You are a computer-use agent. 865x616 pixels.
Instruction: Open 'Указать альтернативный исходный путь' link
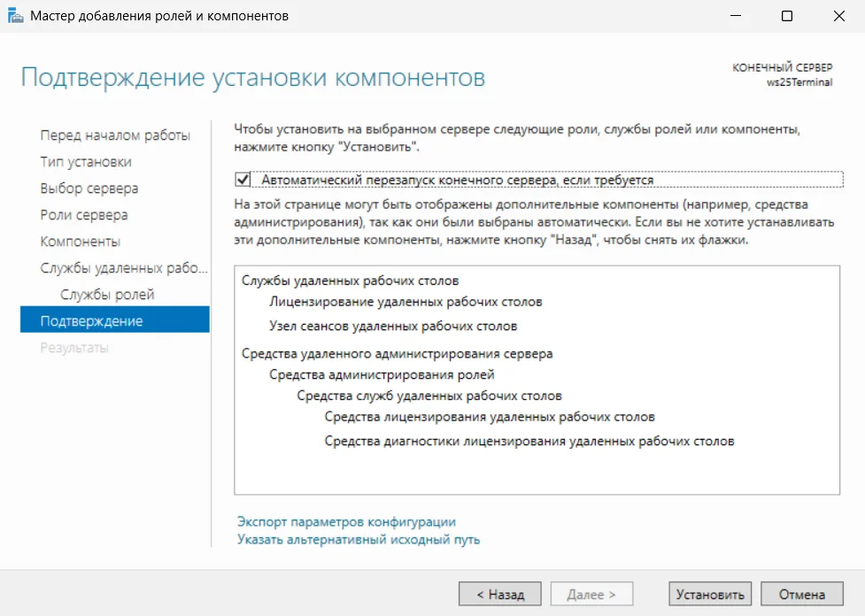pyautogui.click(x=359, y=539)
